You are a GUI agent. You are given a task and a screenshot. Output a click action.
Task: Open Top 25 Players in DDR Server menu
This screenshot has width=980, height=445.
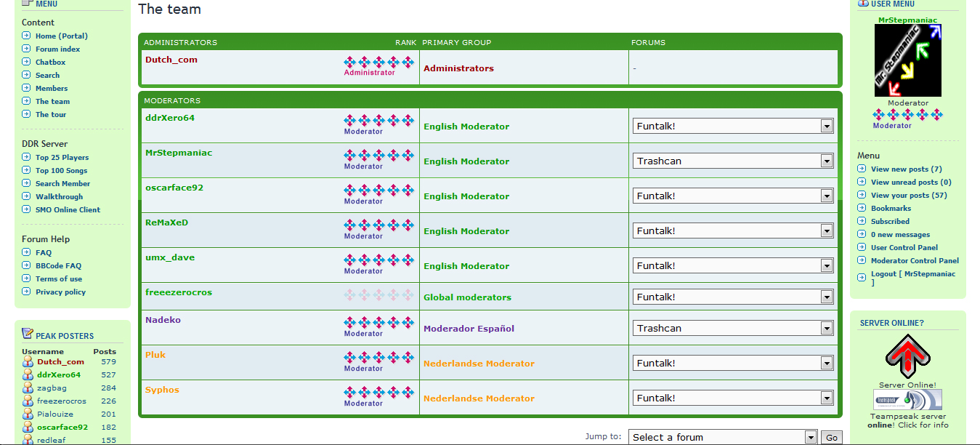click(x=62, y=158)
